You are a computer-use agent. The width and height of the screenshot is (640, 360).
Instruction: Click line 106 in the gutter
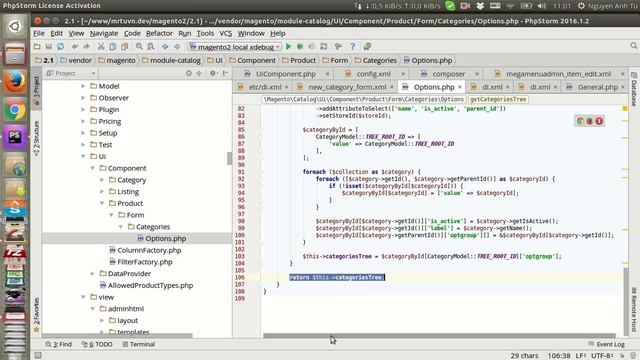240,277
